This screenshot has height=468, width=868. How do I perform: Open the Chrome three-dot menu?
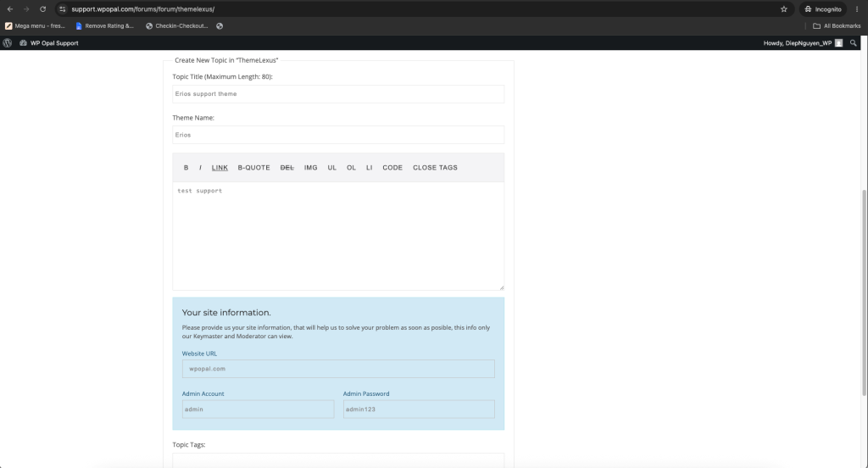(x=857, y=8)
